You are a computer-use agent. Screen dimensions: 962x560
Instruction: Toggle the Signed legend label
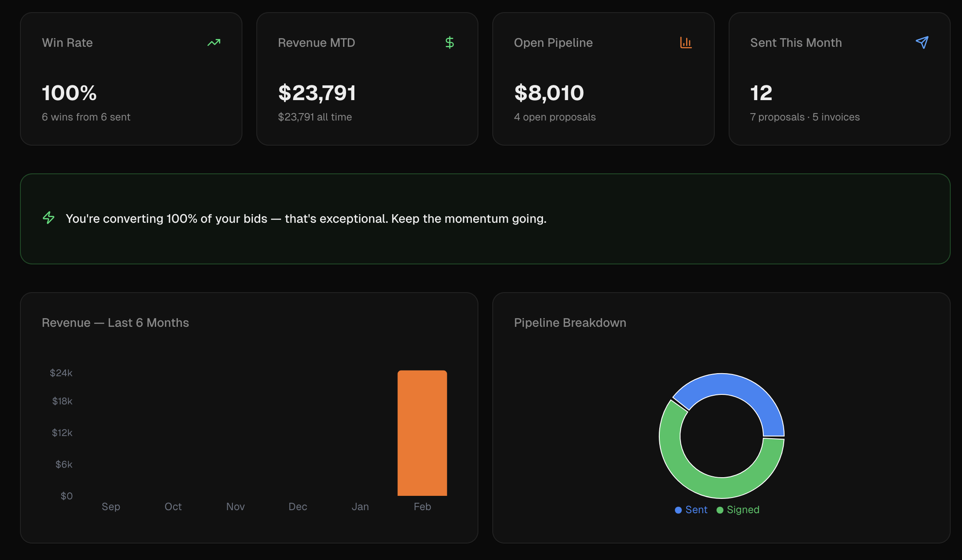point(743,510)
